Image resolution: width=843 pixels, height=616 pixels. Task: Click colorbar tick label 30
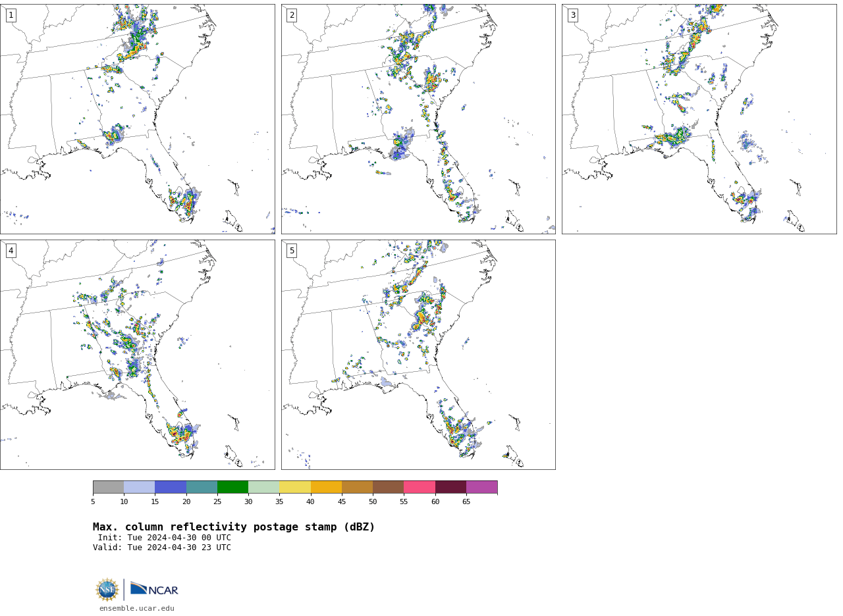248,502
